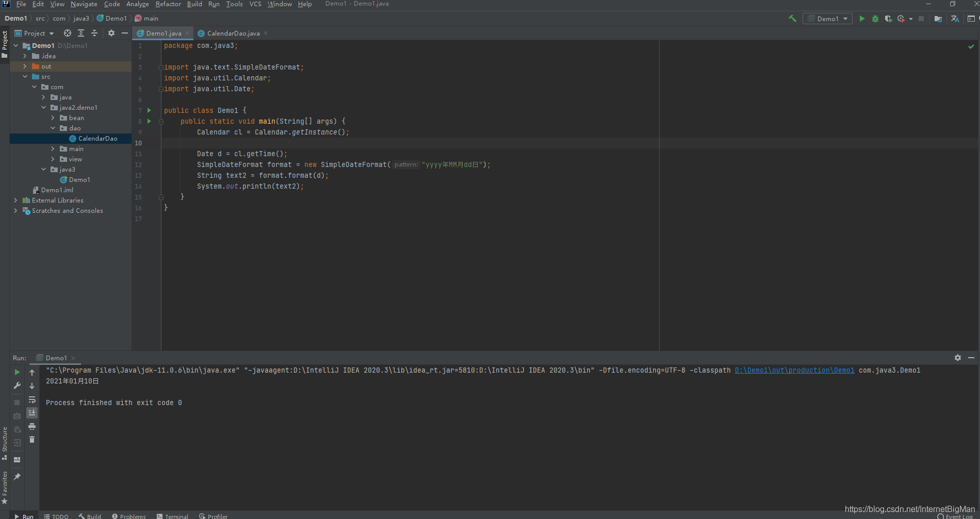Toggle Scroll to End in Run console

point(32,413)
